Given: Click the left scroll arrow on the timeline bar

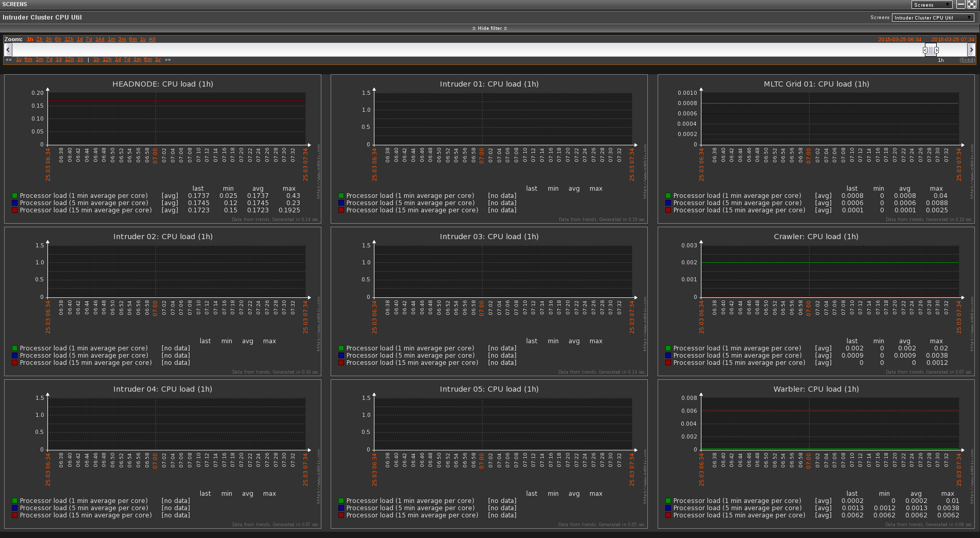Looking at the screenshot, I should click(8, 50).
